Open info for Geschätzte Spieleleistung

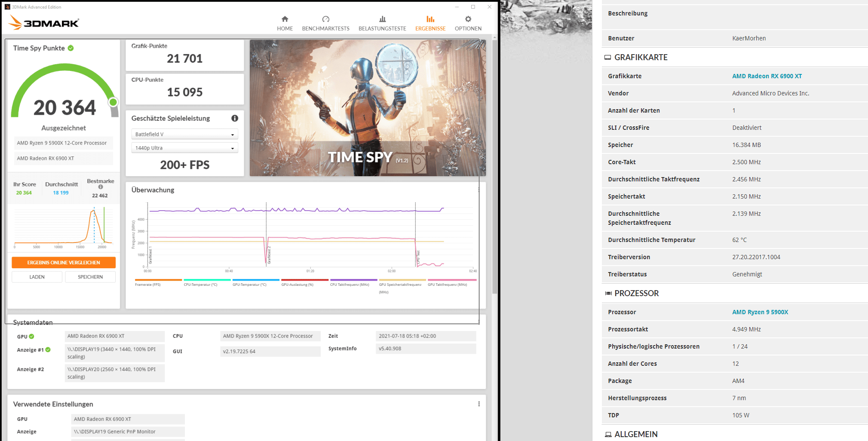pos(235,118)
